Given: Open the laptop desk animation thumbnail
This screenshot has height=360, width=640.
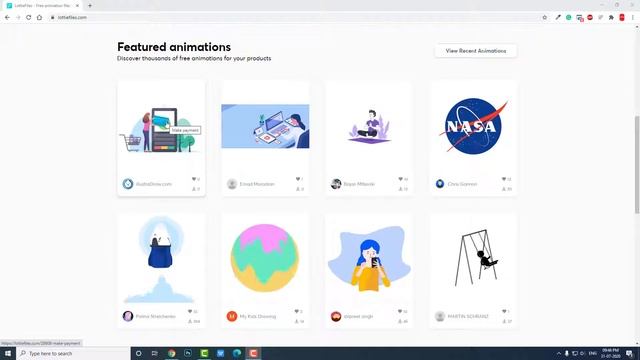Looking at the screenshot, I should [x=265, y=126].
